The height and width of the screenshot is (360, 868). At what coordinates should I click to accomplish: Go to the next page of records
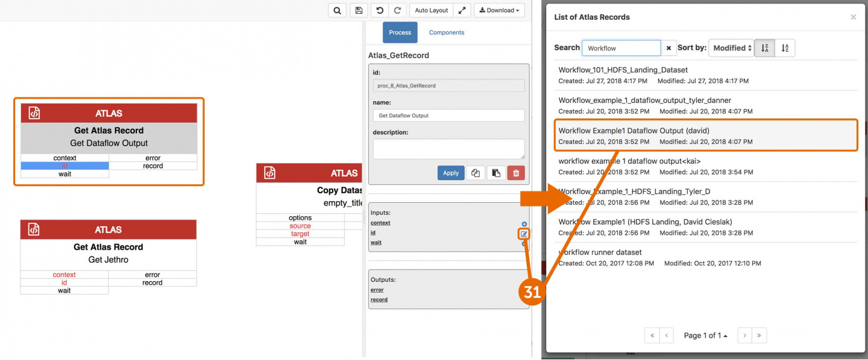(x=744, y=335)
